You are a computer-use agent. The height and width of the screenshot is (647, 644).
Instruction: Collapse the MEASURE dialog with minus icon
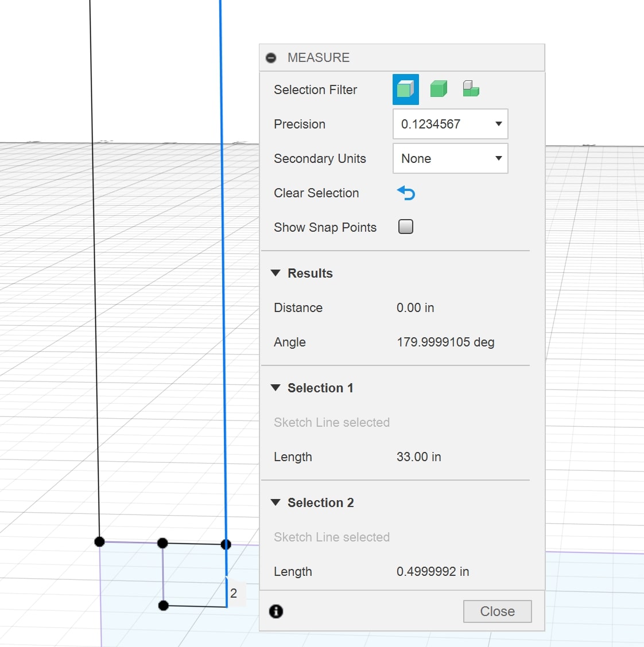tap(271, 58)
